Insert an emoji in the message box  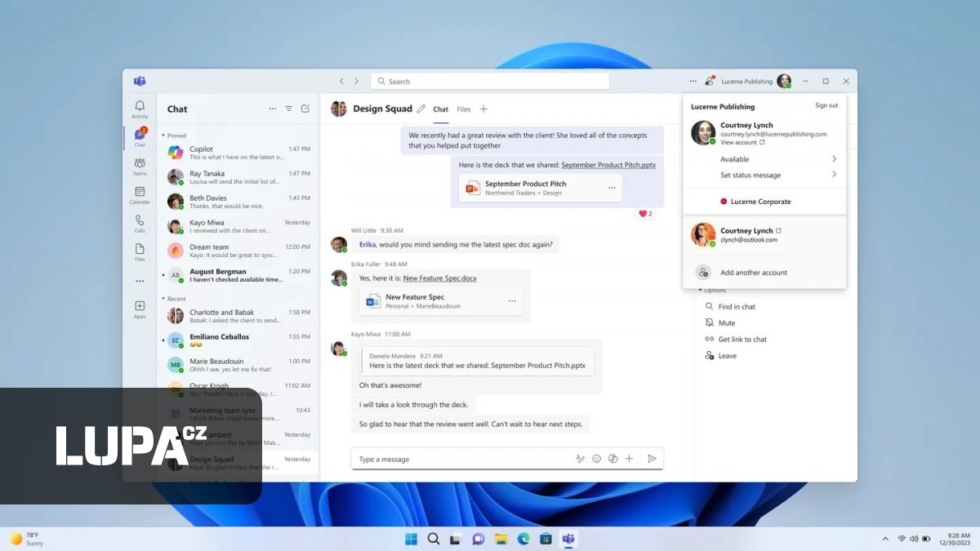[x=597, y=459]
